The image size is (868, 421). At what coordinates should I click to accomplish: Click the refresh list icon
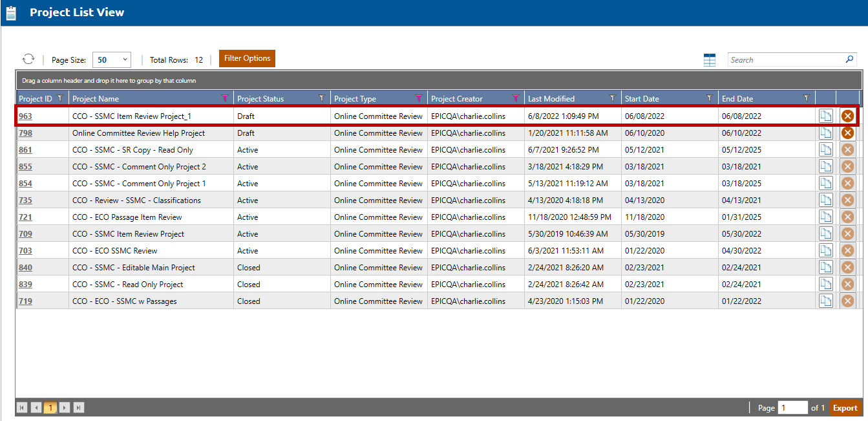28,59
